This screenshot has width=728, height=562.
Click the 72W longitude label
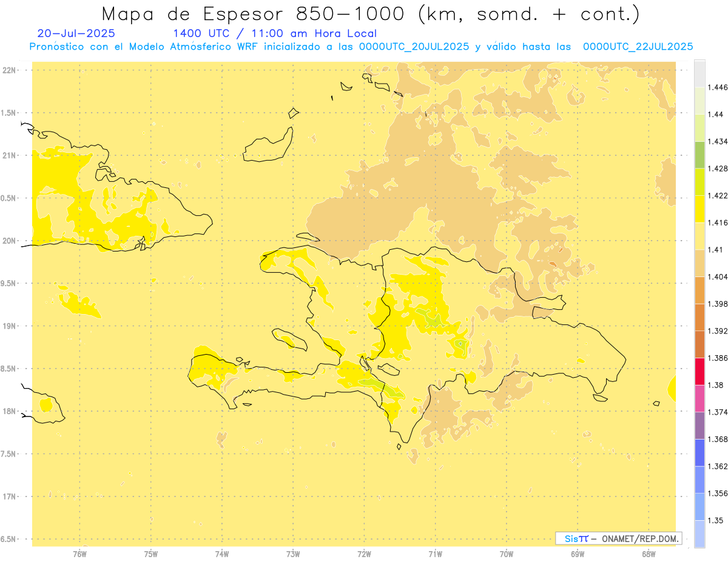364,554
